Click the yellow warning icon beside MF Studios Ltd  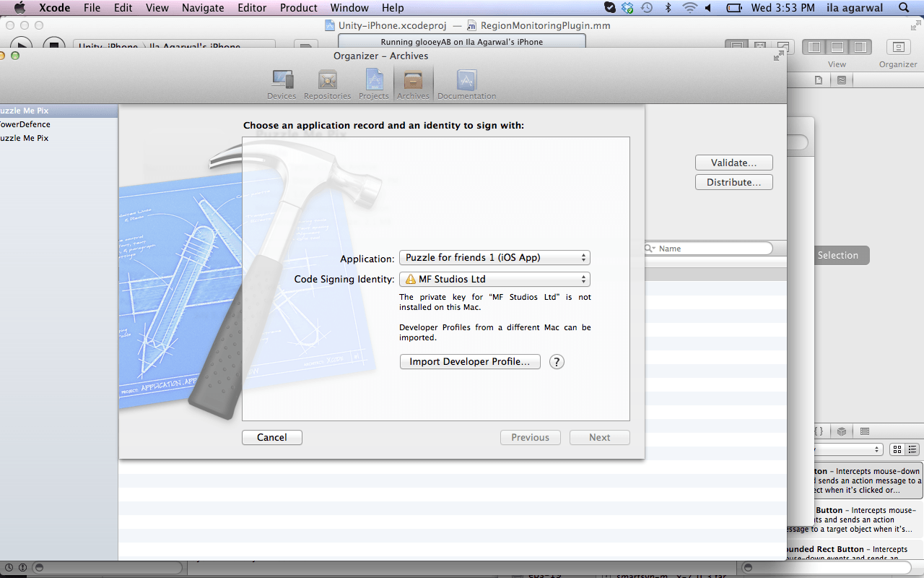[x=411, y=279]
